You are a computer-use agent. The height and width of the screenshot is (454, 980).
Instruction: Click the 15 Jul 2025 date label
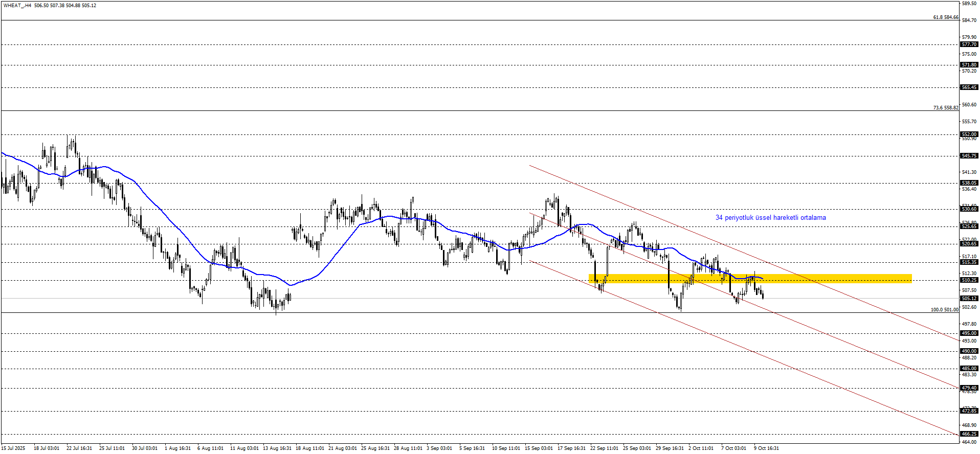click(13, 448)
